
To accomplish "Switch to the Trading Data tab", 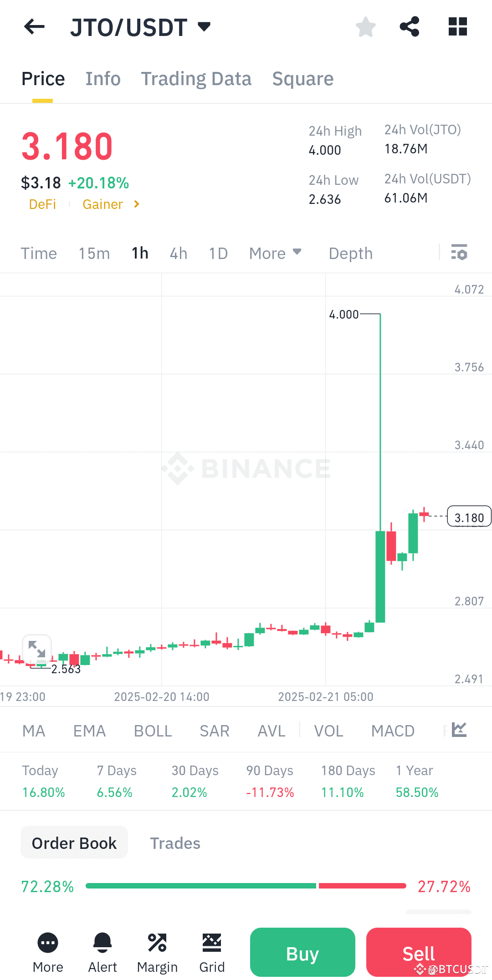I will 196,78.
